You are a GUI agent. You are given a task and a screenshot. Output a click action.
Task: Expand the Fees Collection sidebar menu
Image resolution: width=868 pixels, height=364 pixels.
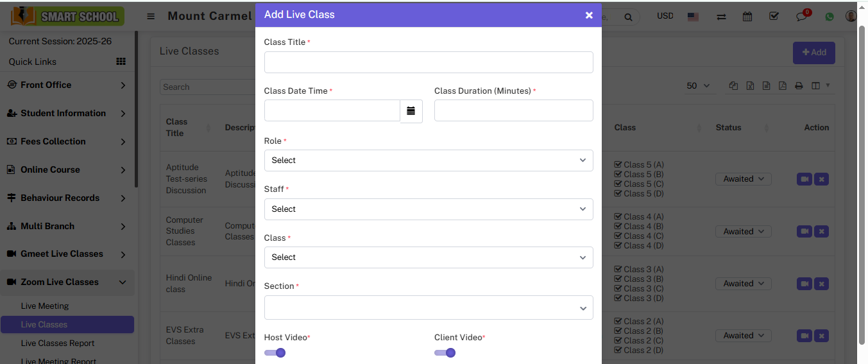(x=66, y=141)
